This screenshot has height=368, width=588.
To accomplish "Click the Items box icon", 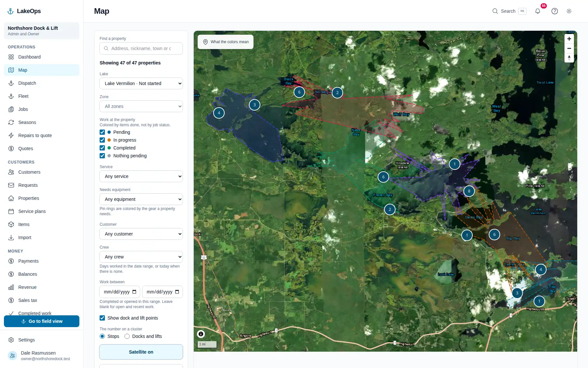I will (11, 224).
